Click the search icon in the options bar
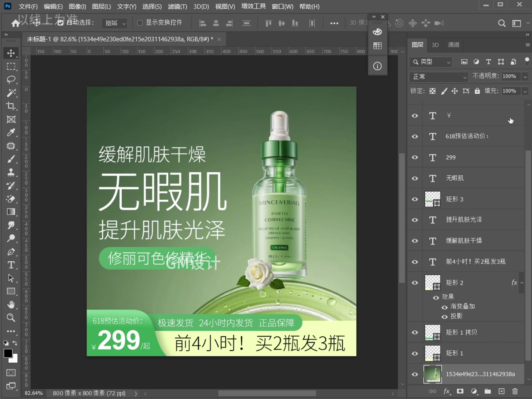Image resolution: width=532 pixels, height=399 pixels. click(502, 23)
